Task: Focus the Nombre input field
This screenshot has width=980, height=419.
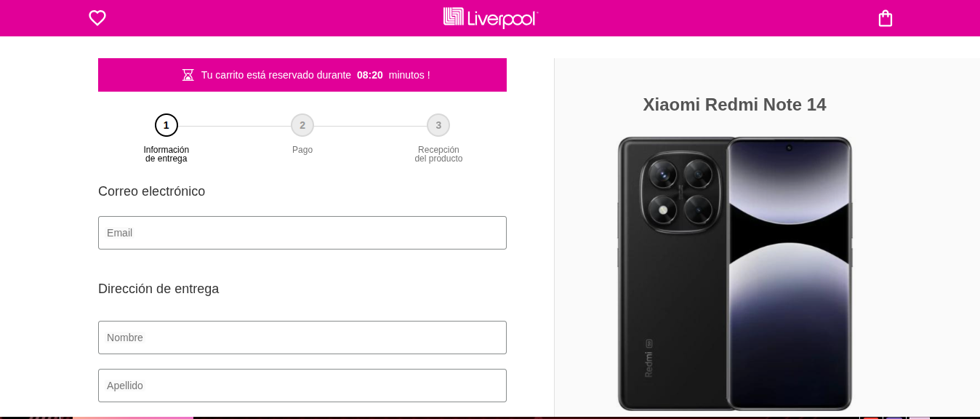Action: tap(302, 338)
